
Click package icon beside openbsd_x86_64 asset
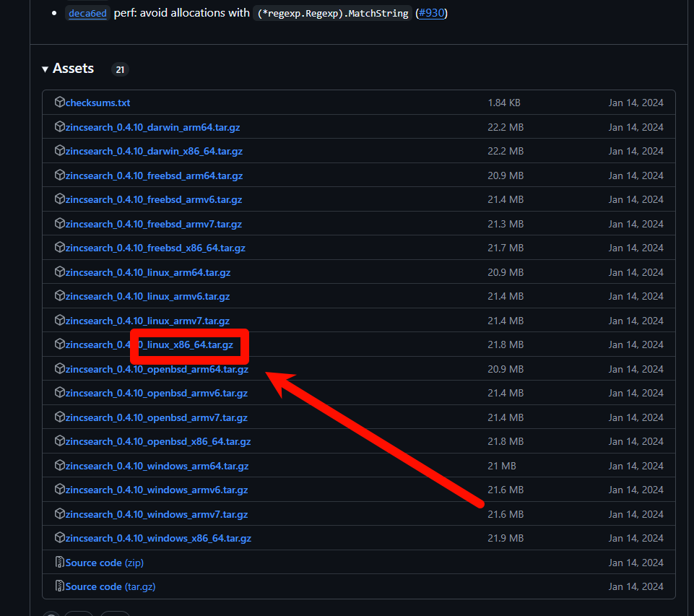[60, 441]
